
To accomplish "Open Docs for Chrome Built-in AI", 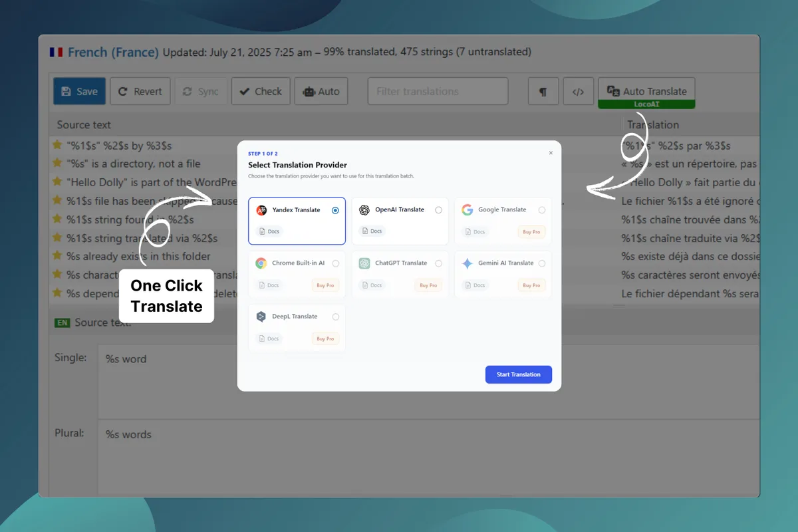I will [x=269, y=285].
